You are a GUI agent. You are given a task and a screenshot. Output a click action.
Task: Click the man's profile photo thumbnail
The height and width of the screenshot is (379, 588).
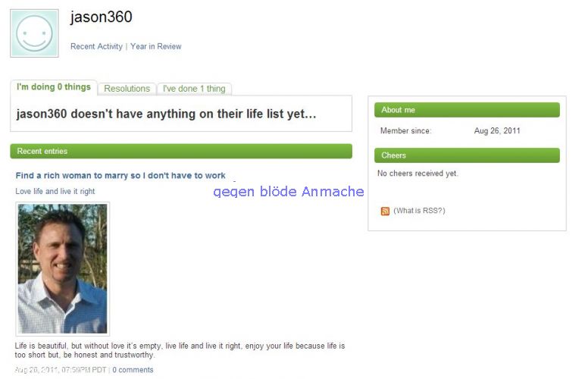[x=62, y=268]
